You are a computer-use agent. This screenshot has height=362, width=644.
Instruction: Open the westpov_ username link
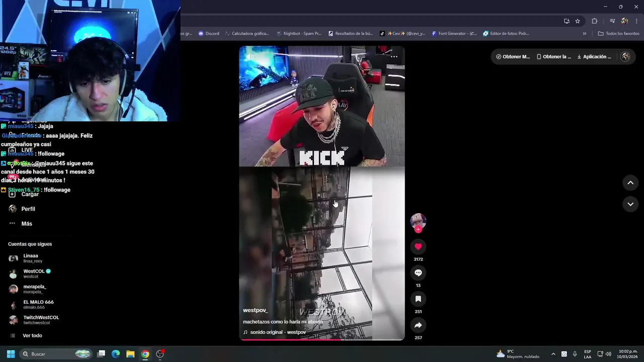pos(255,310)
